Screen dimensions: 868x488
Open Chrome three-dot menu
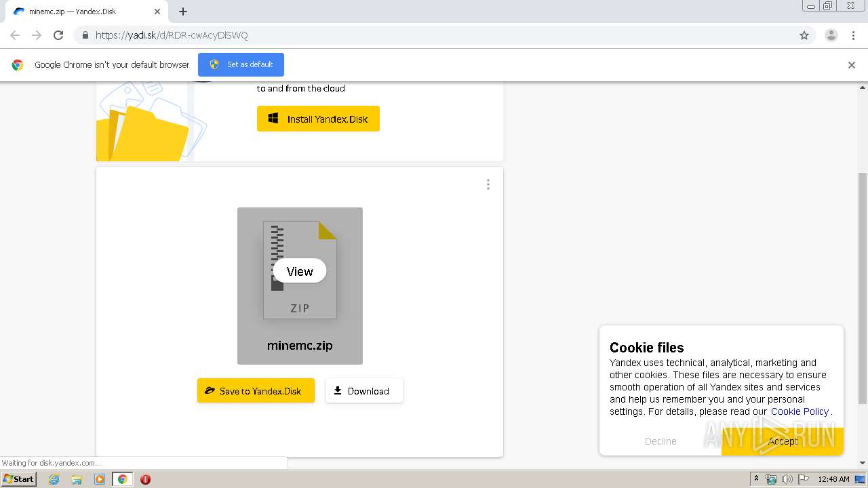tap(853, 35)
